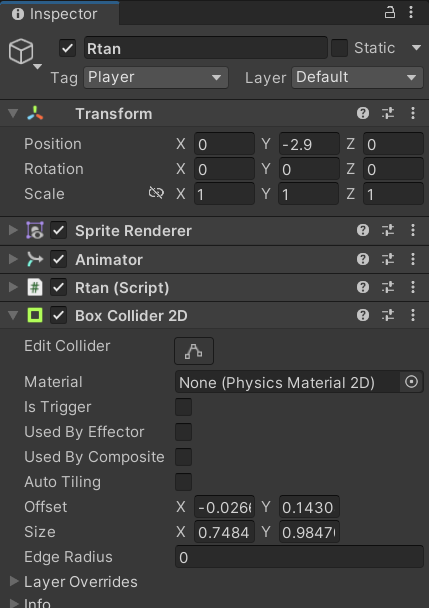Click the Offset X field showing -0.026

pyautogui.click(x=224, y=507)
